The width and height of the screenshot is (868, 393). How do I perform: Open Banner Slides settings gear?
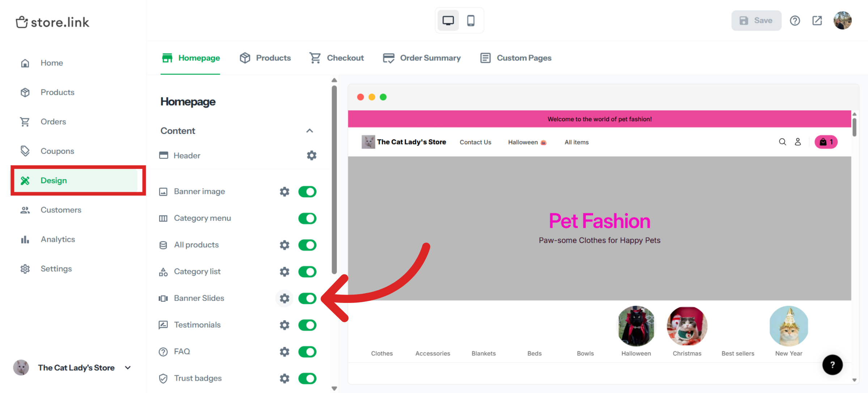pos(285,298)
